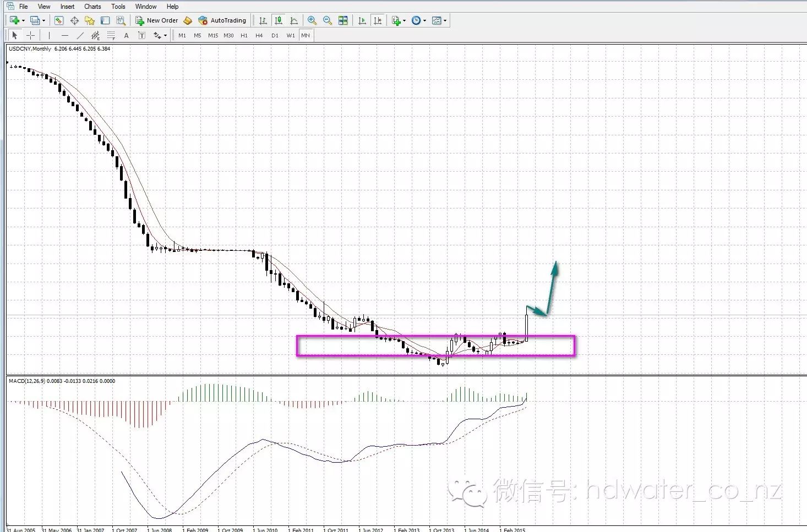807x532 pixels.
Task: Select the crosshair tool
Action: point(30,35)
